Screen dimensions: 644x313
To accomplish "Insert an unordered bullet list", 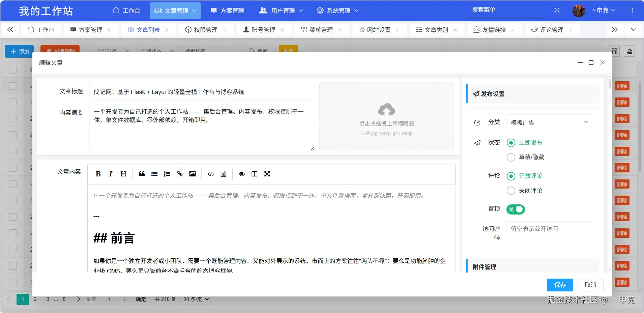I will (154, 174).
